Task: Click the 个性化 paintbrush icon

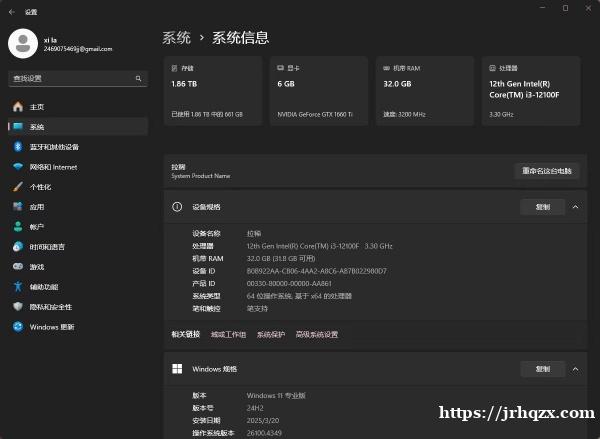Action: point(18,187)
